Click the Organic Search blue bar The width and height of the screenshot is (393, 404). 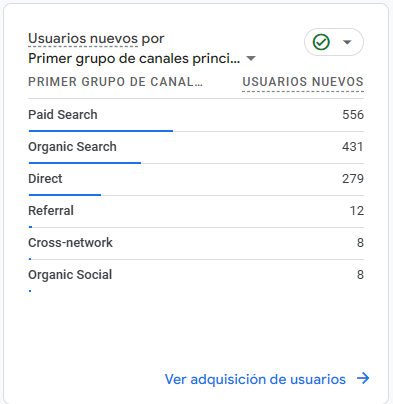85,163
